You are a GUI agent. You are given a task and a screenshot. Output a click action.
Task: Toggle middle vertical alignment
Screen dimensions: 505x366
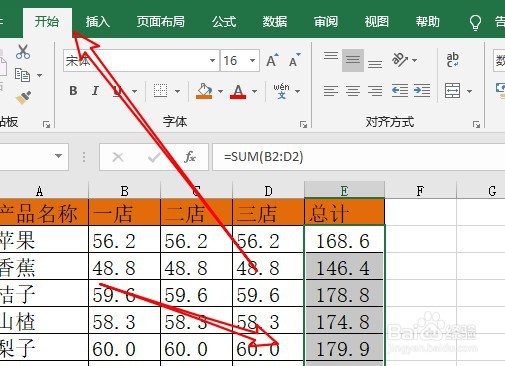point(353,60)
